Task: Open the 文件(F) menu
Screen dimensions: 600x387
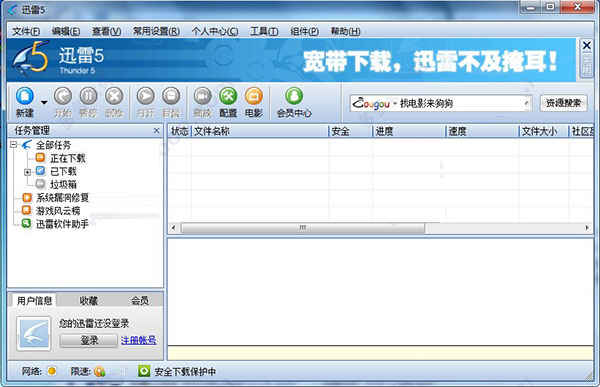Action: click(26, 31)
